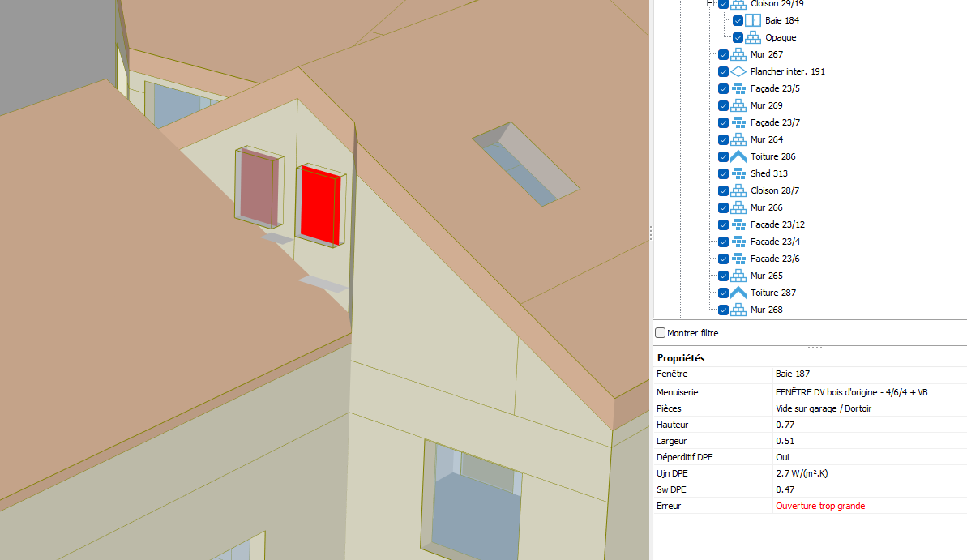Click the Toiture 286 roof icon
This screenshot has width=967, height=560.
tap(738, 156)
